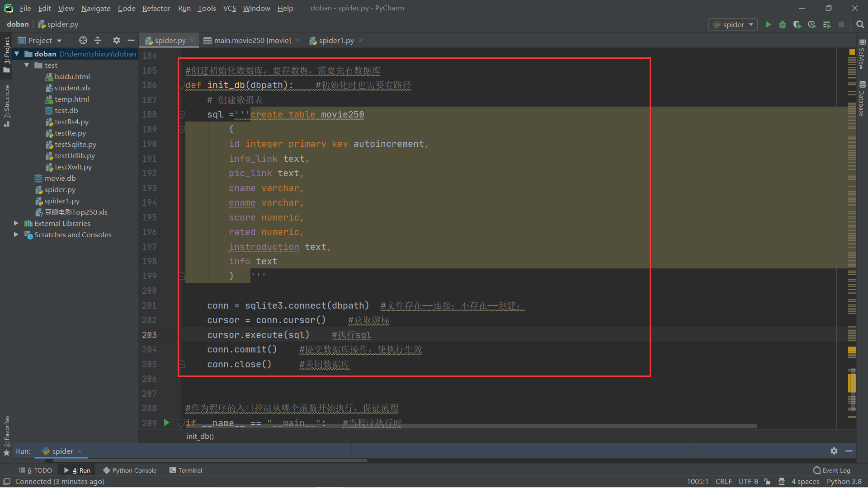Image resolution: width=868 pixels, height=488 pixels.
Task: Toggle the read-only lock icon in status bar
Action: click(x=767, y=482)
